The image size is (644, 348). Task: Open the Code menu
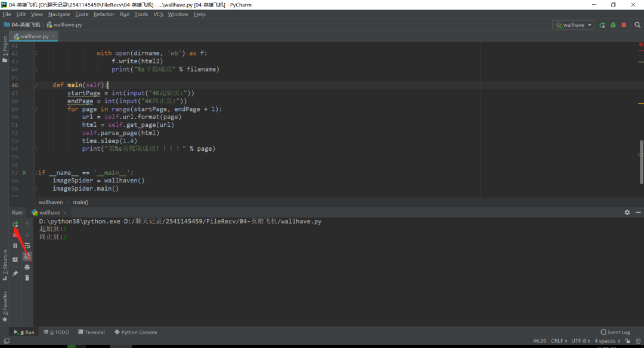tap(82, 14)
